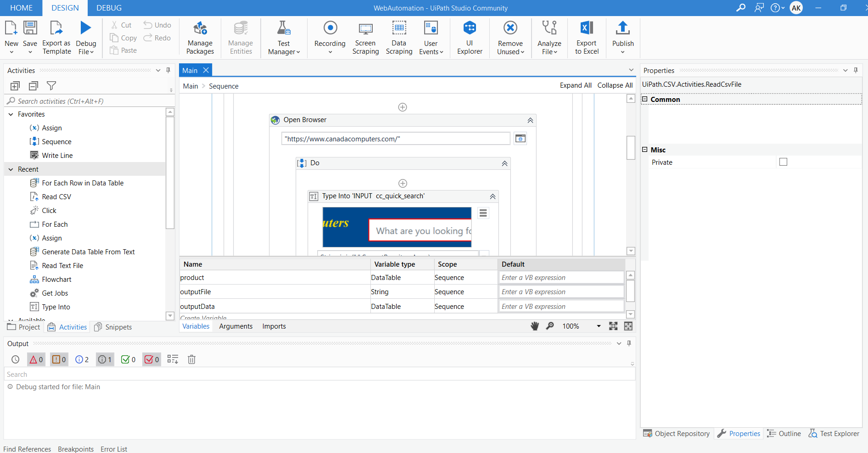Viewport: 868px width, 453px height.
Task: Toggle the Private checkbox
Action: (784, 162)
